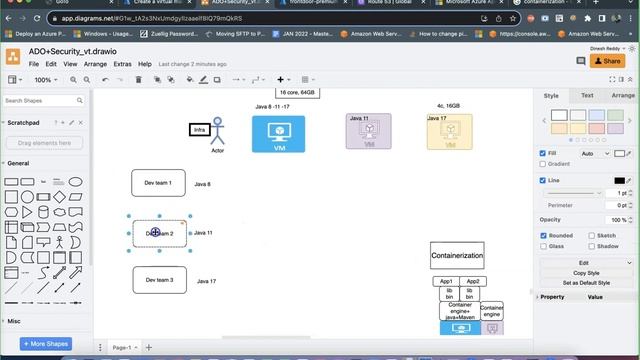640x360 pixels.
Task: Click the draw.io logo icon
Action: (13, 57)
